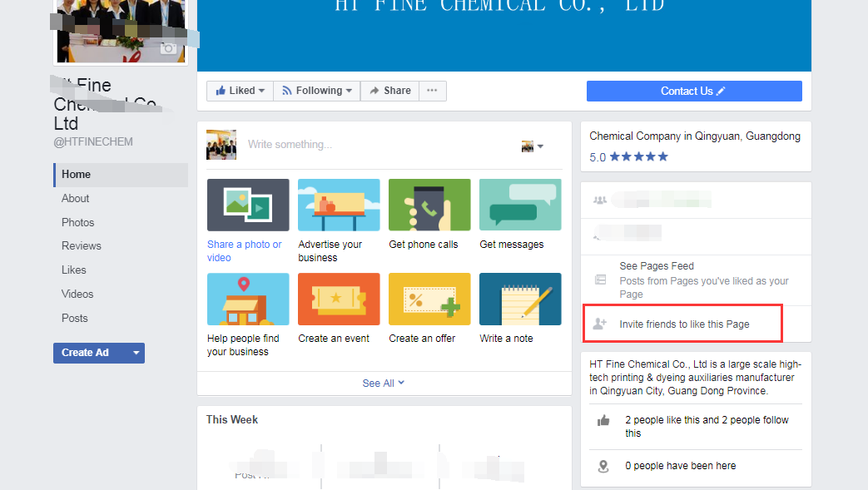The height and width of the screenshot is (490, 868).
Task: Click the Invite friends person-plus icon
Action: pos(600,324)
